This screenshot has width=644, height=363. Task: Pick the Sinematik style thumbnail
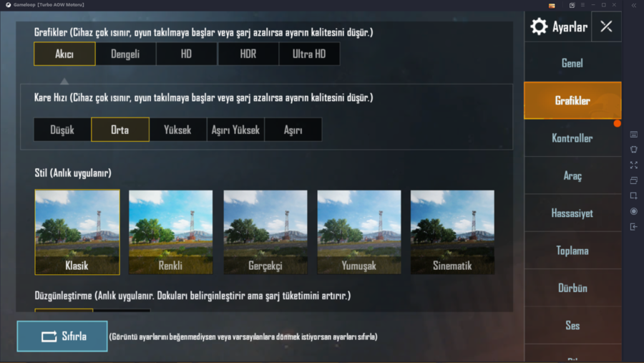tap(452, 232)
